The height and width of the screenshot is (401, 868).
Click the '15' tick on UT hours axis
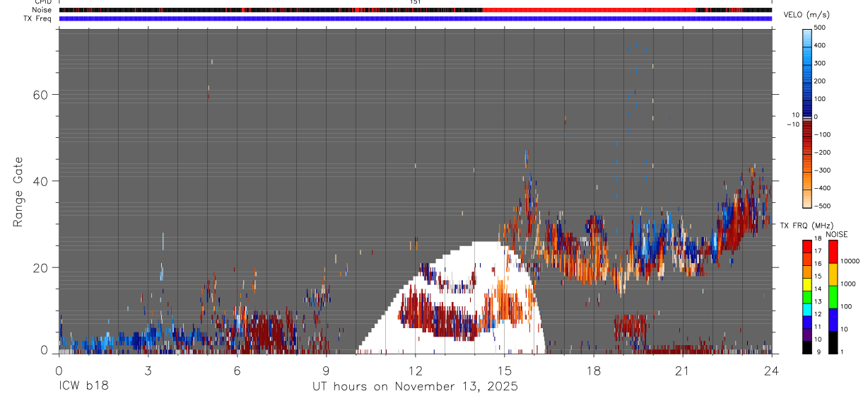pyautogui.click(x=505, y=370)
